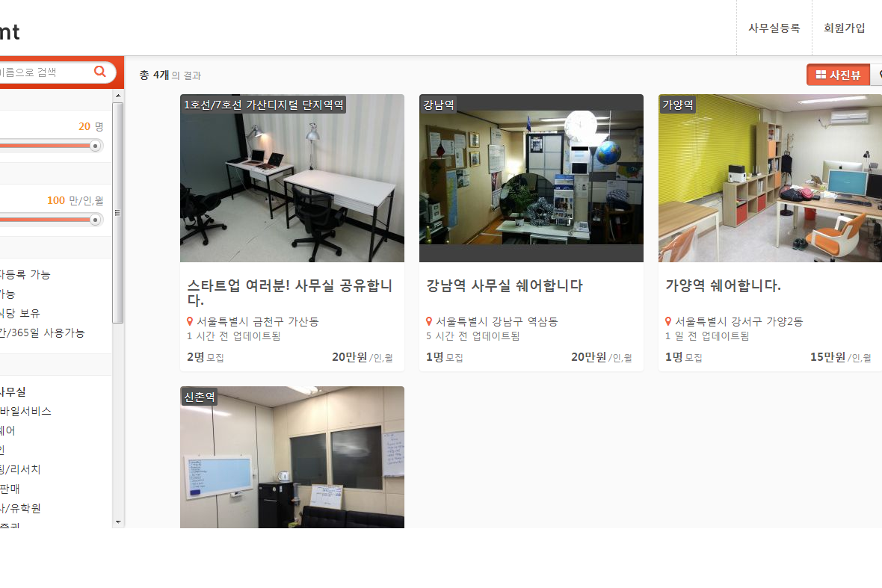
Task: Click the magnifier search icon
Action: [100, 72]
